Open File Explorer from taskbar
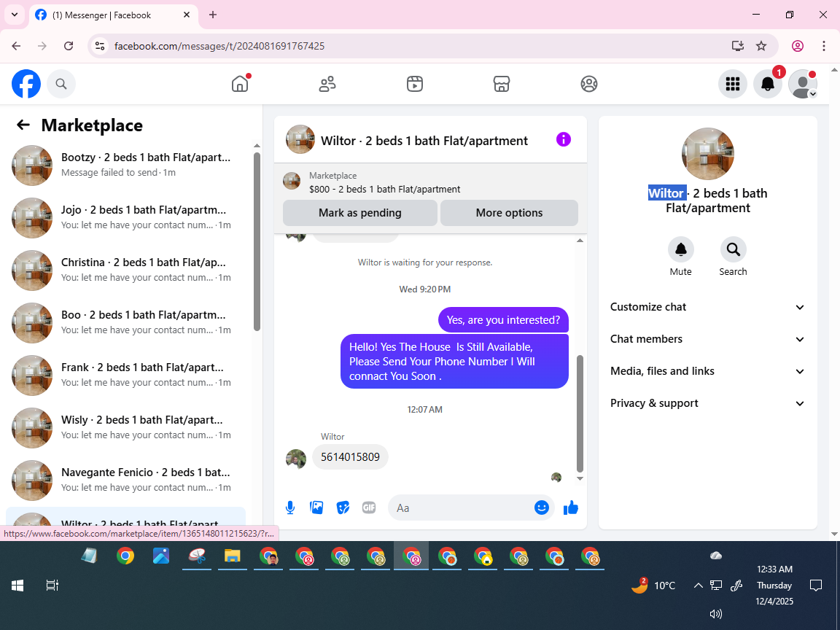 tap(232, 556)
